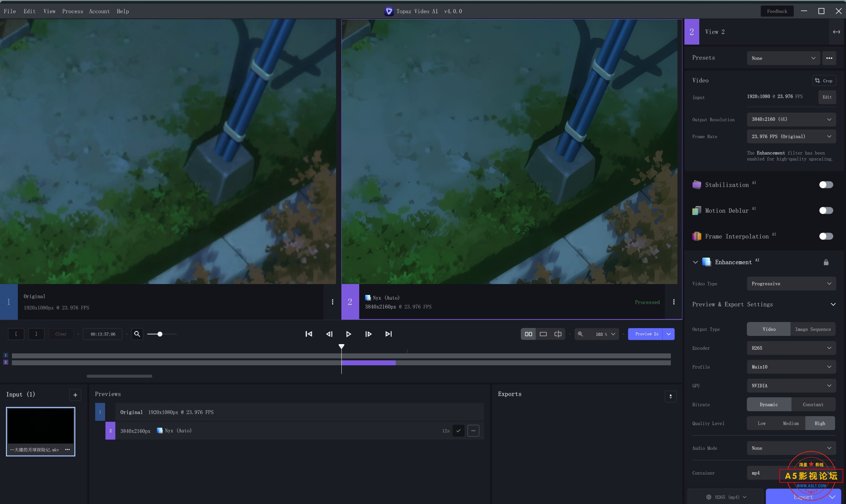
Task: Open Frame Rate dropdown
Action: tap(791, 136)
